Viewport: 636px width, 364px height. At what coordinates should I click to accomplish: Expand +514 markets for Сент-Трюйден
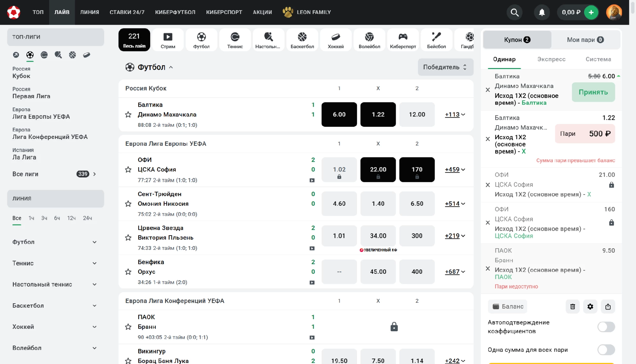(455, 203)
